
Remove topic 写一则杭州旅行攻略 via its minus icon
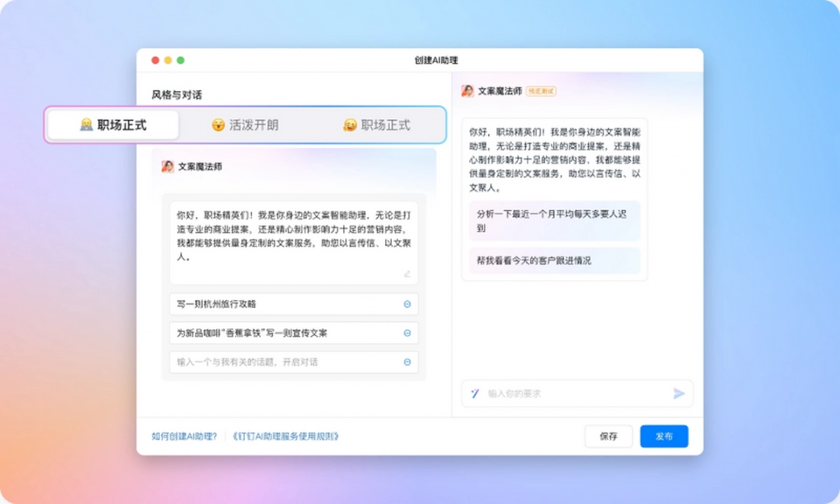coord(406,304)
